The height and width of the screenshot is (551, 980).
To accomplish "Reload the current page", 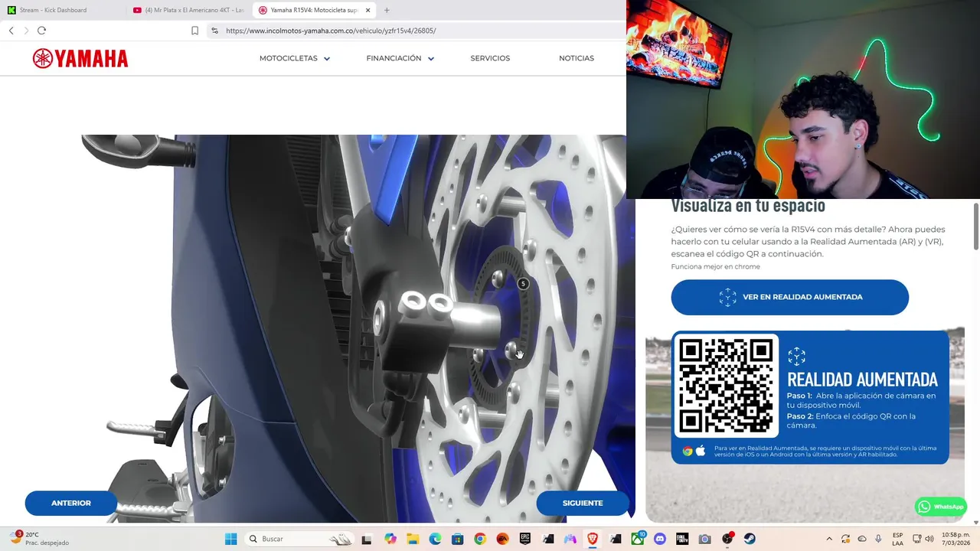I will tap(41, 31).
